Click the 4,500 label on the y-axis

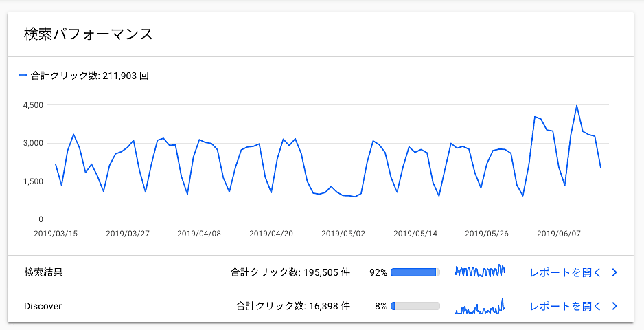pyautogui.click(x=33, y=105)
